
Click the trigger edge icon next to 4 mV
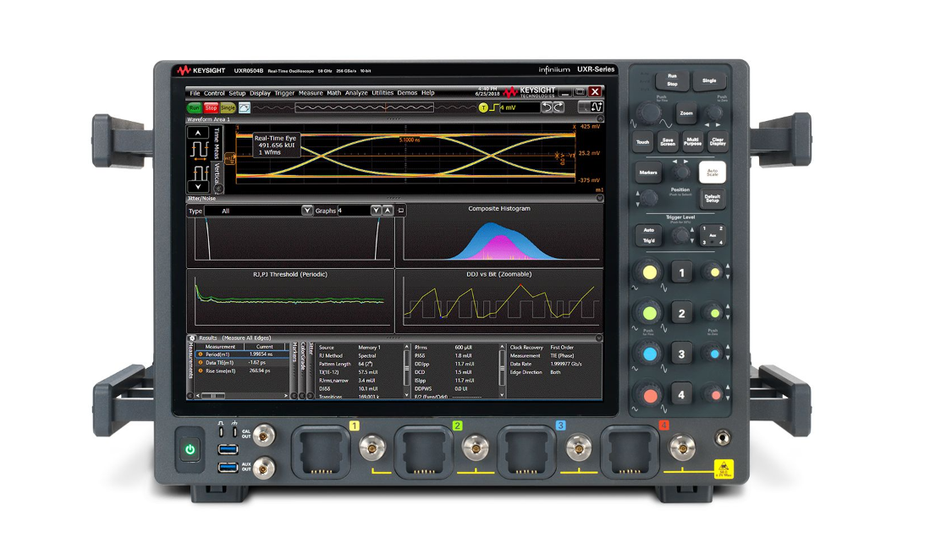494,108
